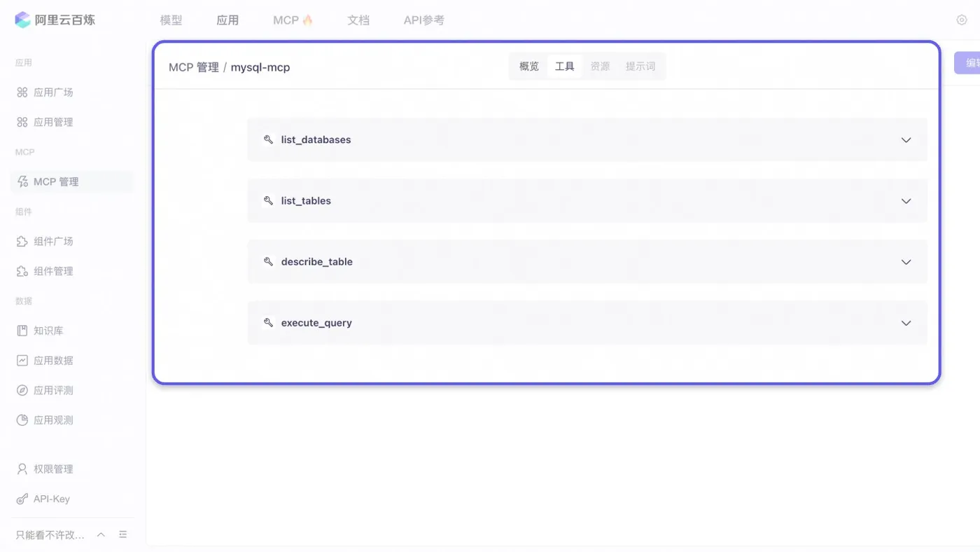Click the wrench icon beside list_tables
This screenshot has height=552, width=980.
click(268, 200)
